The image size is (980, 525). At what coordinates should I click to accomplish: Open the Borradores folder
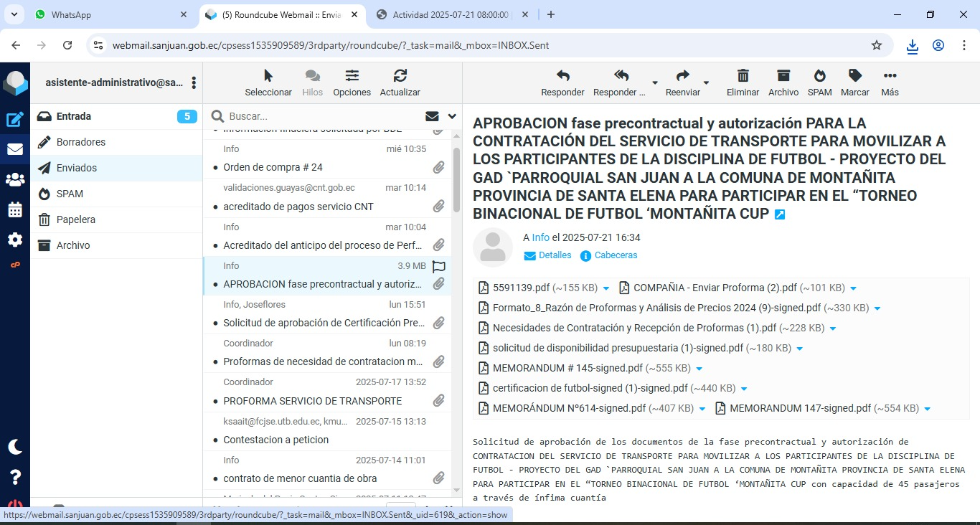(x=81, y=142)
